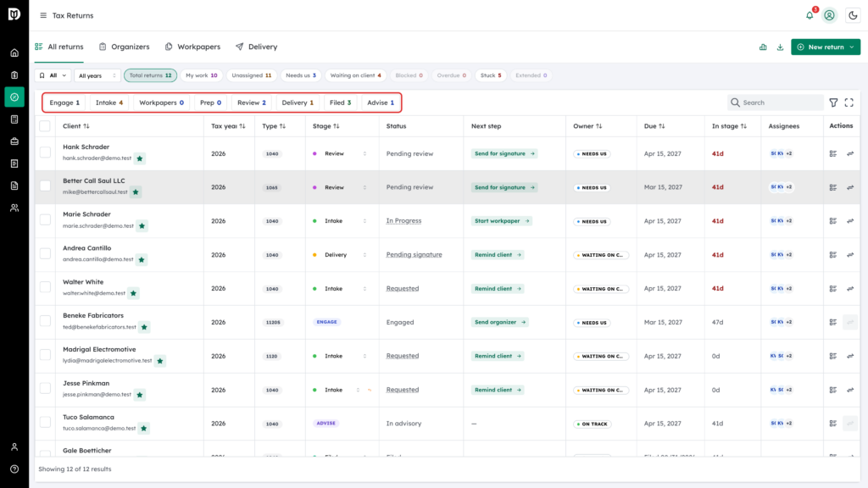Switch to the Organizers tab
This screenshot has width=868, height=488.
[x=124, y=47]
